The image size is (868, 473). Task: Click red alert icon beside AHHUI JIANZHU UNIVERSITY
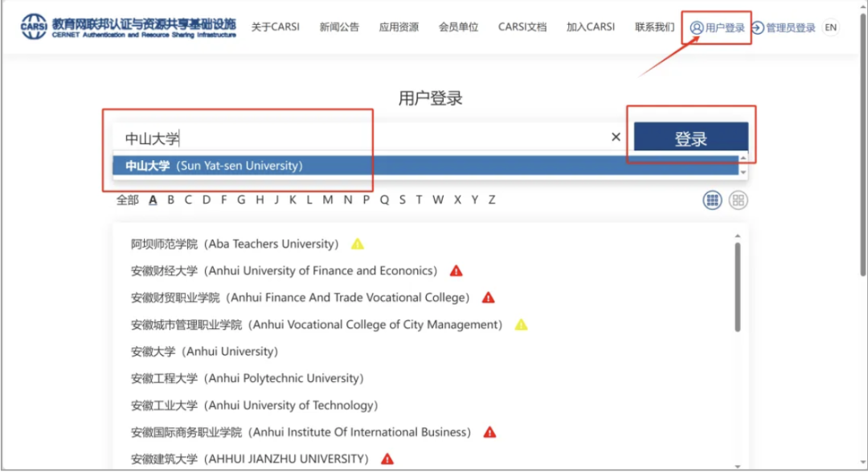point(387,459)
